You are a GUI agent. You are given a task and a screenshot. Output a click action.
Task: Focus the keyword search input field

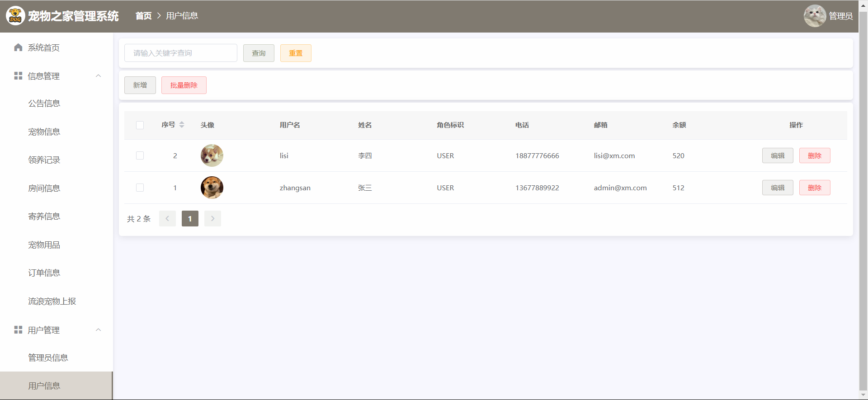click(x=181, y=53)
